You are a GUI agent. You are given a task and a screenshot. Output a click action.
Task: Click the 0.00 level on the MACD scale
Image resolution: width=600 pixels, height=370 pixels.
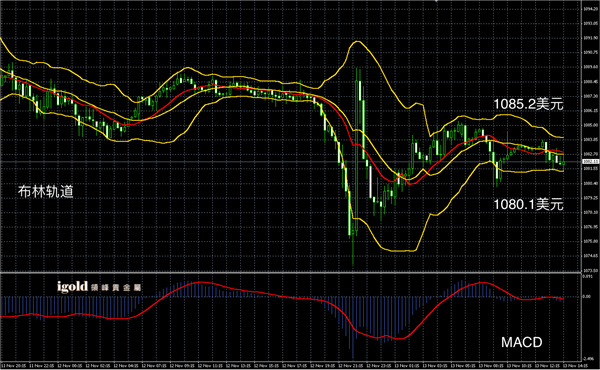[587, 297]
